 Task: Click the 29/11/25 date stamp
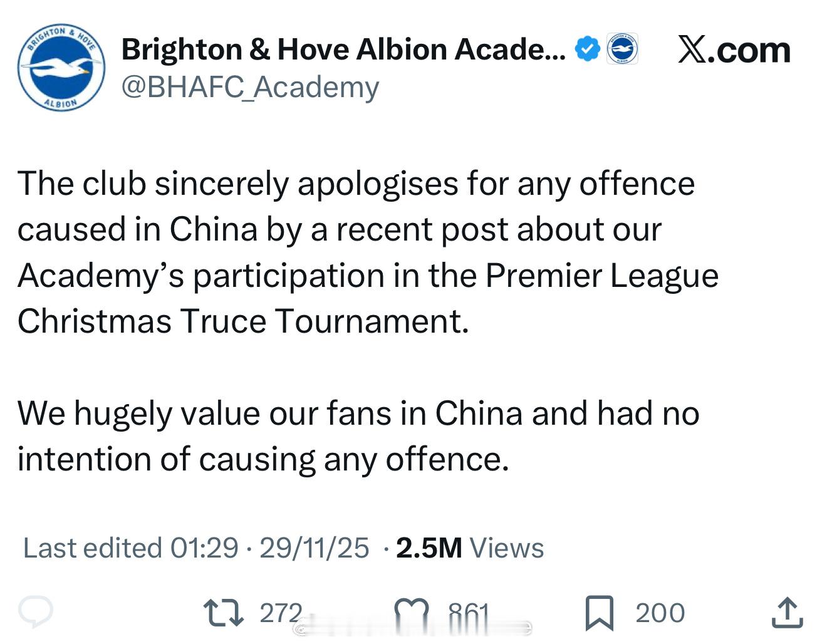coord(315,548)
